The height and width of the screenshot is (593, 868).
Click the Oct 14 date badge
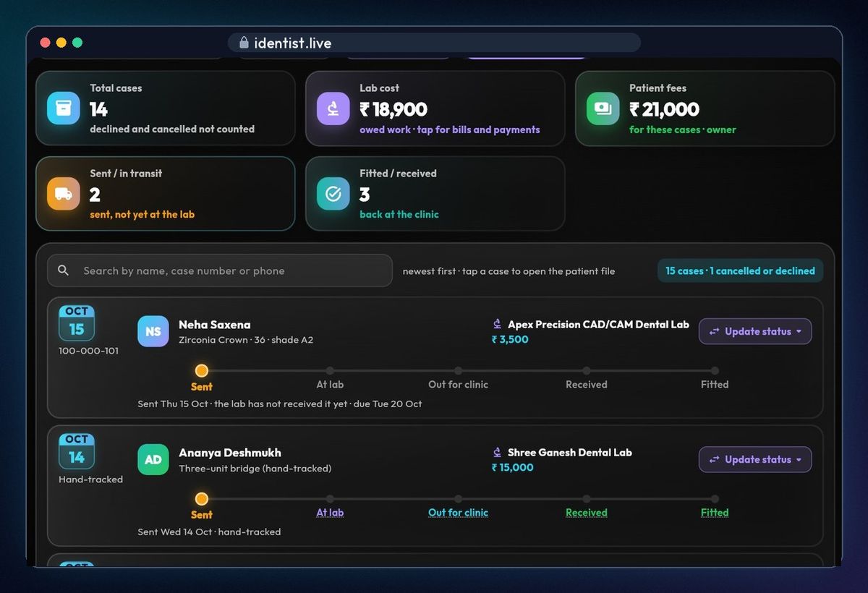point(77,451)
